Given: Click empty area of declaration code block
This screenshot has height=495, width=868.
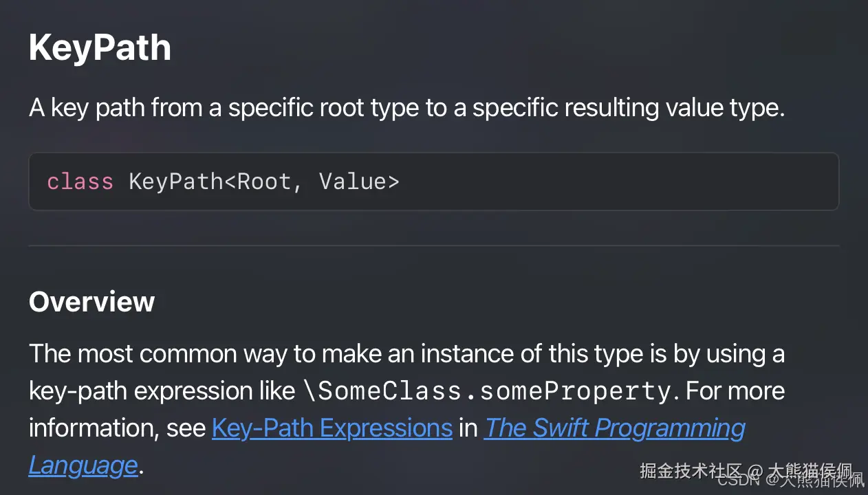Looking at the screenshot, I should [619, 181].
